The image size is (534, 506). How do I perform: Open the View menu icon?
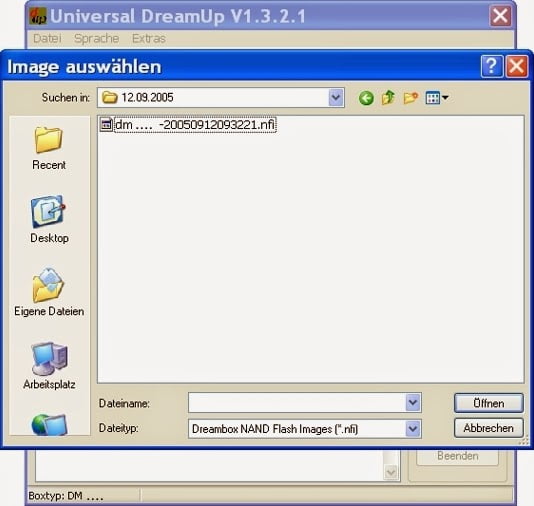click(x=437, y=98)
